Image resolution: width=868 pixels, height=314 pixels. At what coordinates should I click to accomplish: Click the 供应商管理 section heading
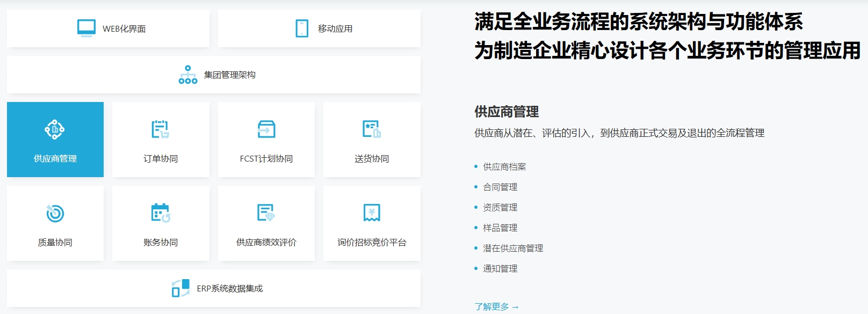tap(507, 112)
